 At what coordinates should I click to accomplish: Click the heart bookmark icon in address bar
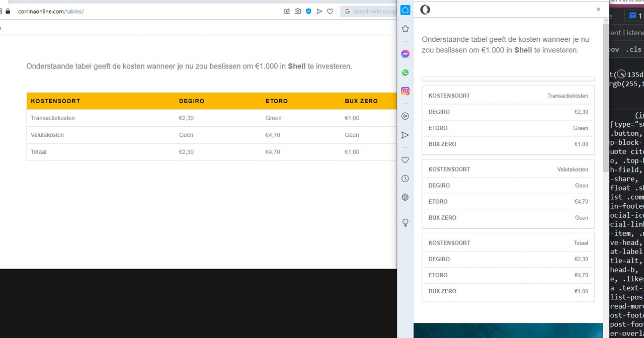coord(330,11)
